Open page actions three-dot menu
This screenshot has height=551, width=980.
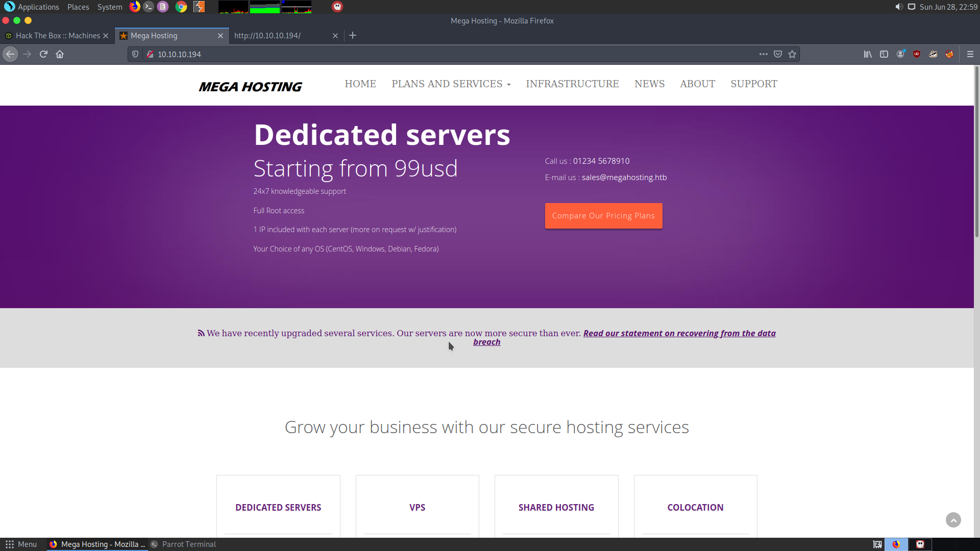pos(763,54)
